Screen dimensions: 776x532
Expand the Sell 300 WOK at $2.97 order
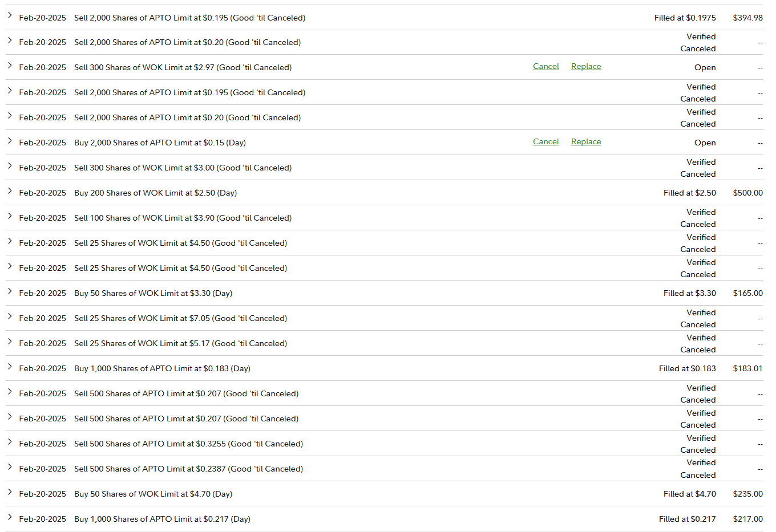click(10, 66)
